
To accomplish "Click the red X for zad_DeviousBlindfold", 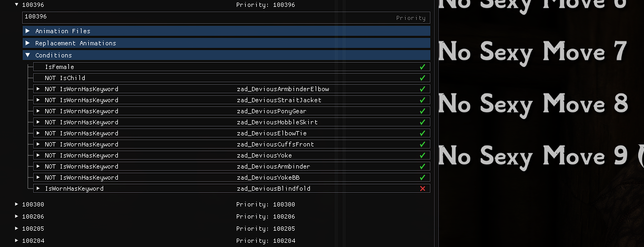I will tap(422, 189).
